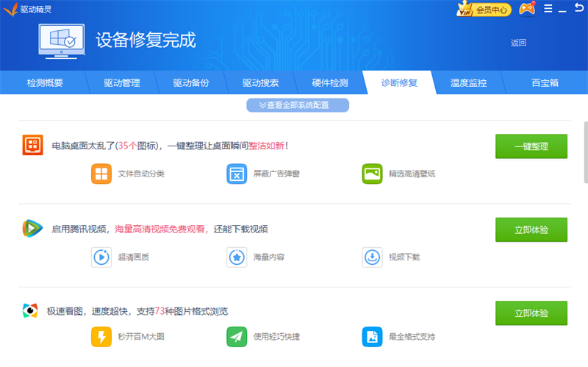Click the monitor repair-complete icon
The image size is (588, 367).
pos(62,41)
